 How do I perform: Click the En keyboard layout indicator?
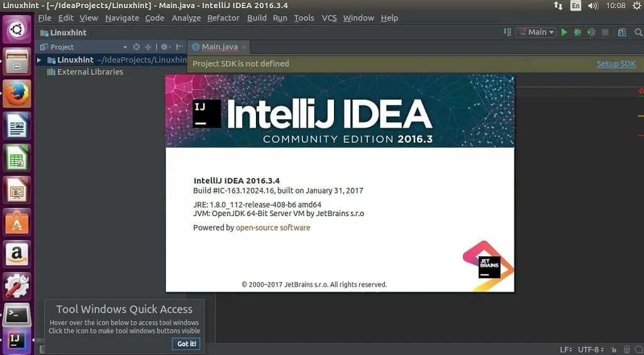pyautogui.click(x=575, y=6)
